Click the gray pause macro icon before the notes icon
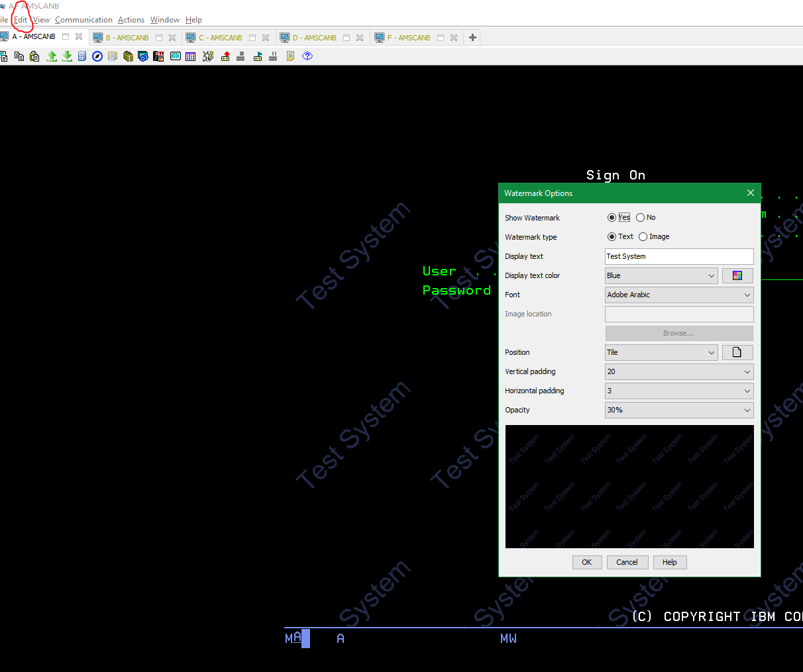Viewport: 803px width, 672px height. click(x=273, y=56)
